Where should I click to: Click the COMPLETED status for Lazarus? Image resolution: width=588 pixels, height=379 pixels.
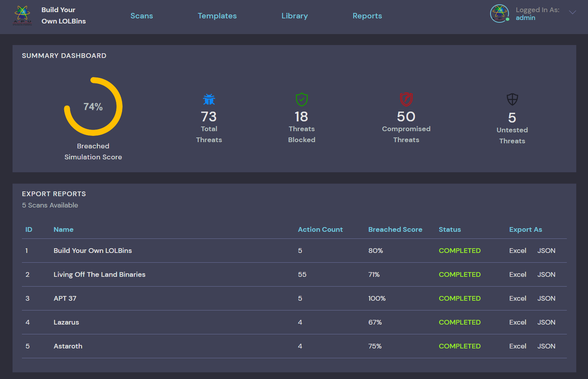460,322
